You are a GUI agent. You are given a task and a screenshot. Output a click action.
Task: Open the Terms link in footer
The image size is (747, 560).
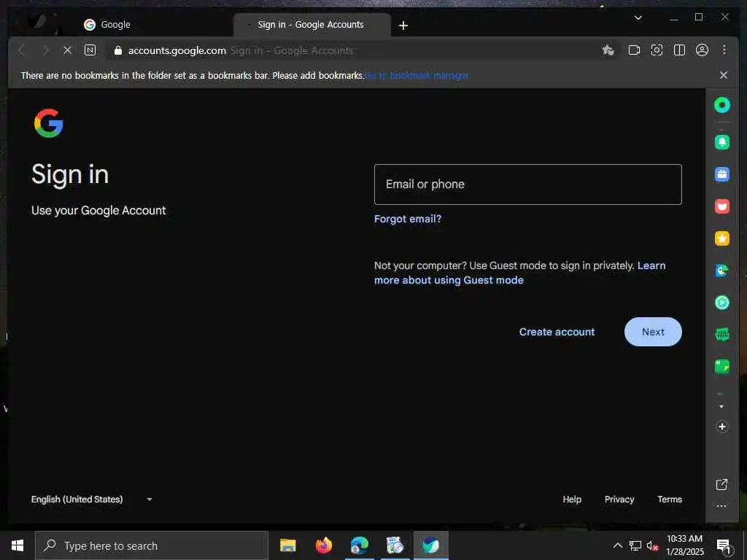point(670,499)
